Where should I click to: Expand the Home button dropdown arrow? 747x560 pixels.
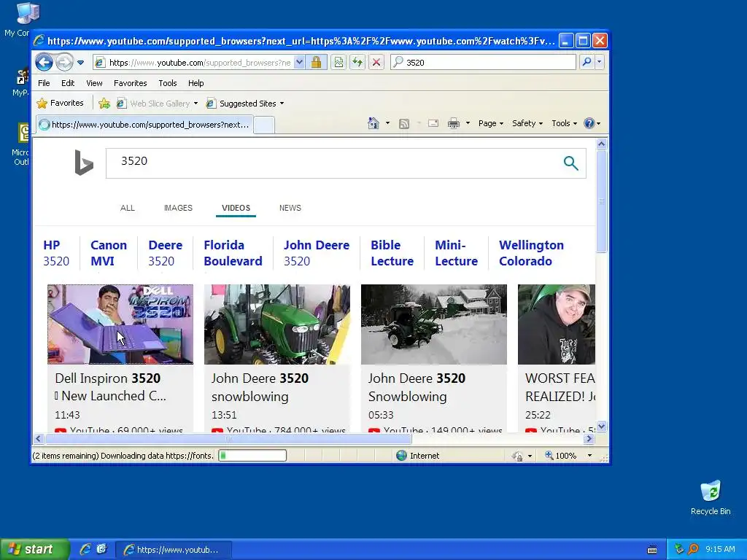(x=387, y=123)
